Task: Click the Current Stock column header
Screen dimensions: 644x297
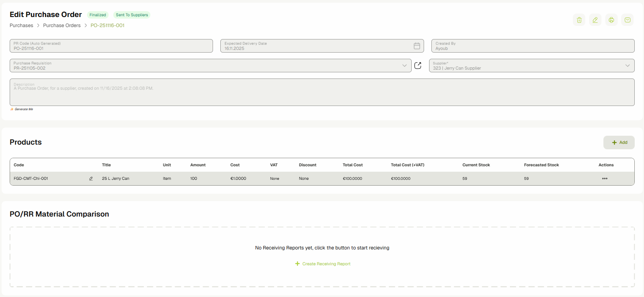Action: point(476,165)
